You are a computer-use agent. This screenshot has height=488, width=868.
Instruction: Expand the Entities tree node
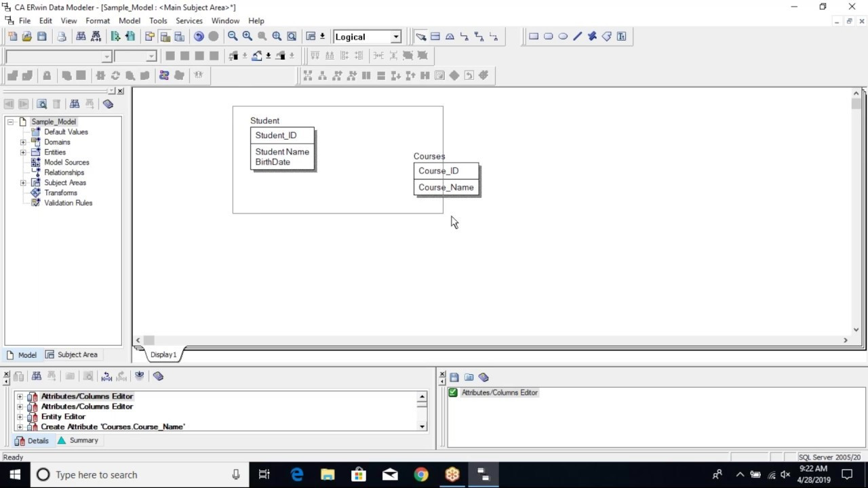click(23, 152)
